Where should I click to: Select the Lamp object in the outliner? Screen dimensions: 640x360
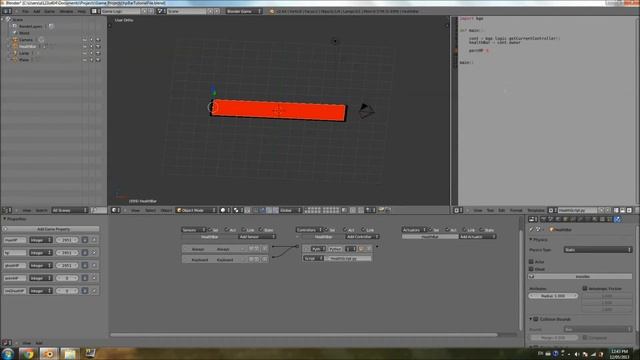click(x=24, y=53)
